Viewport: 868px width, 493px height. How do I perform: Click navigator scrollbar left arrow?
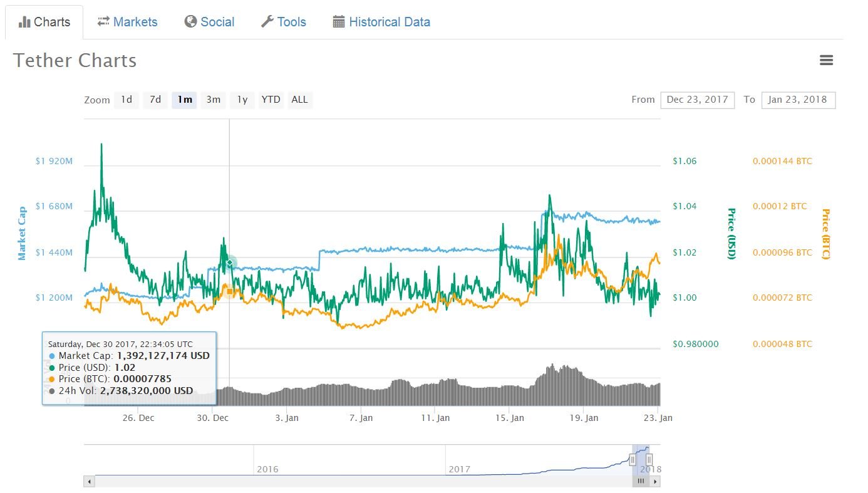pos(89,482)
